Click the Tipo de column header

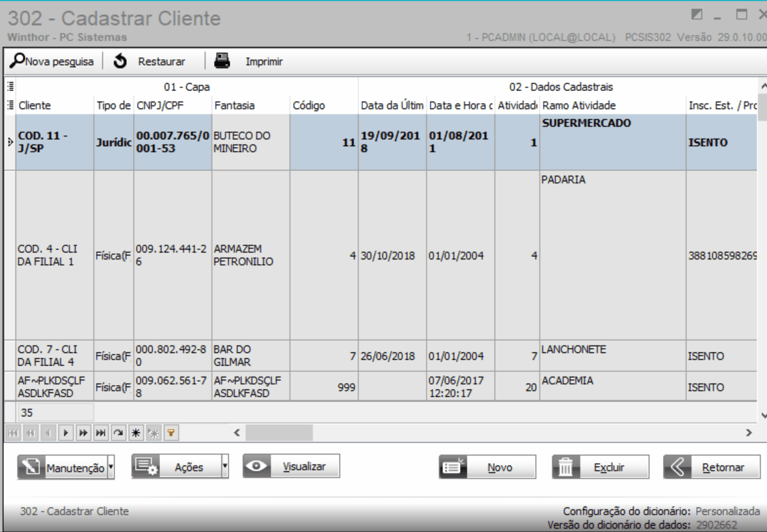tap(113, 105)
